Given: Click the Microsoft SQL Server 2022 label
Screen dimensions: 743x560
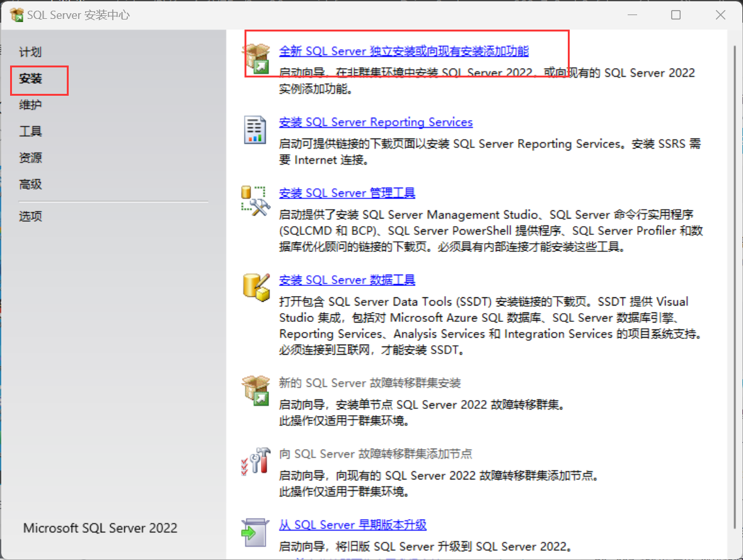Looking at the screenshot, I should (100, 529).
